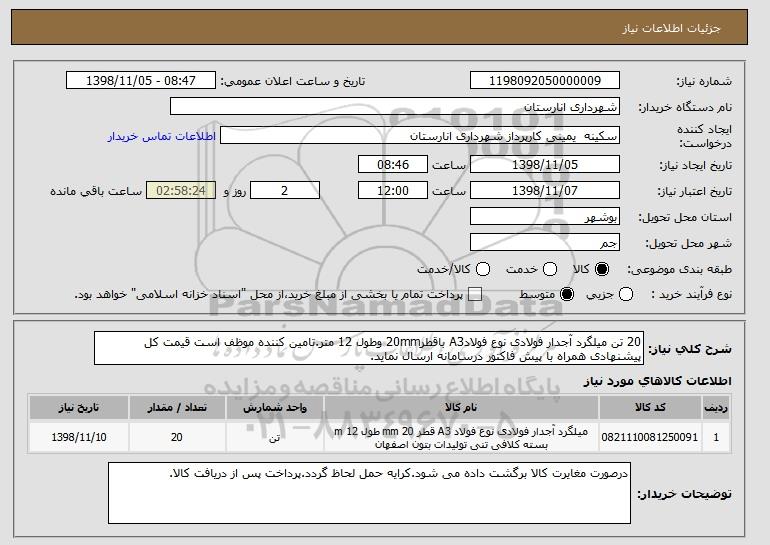The image size is (770, 545).
Task: Click the delivery province field بوشهر
Action: [x=545, y=217]
